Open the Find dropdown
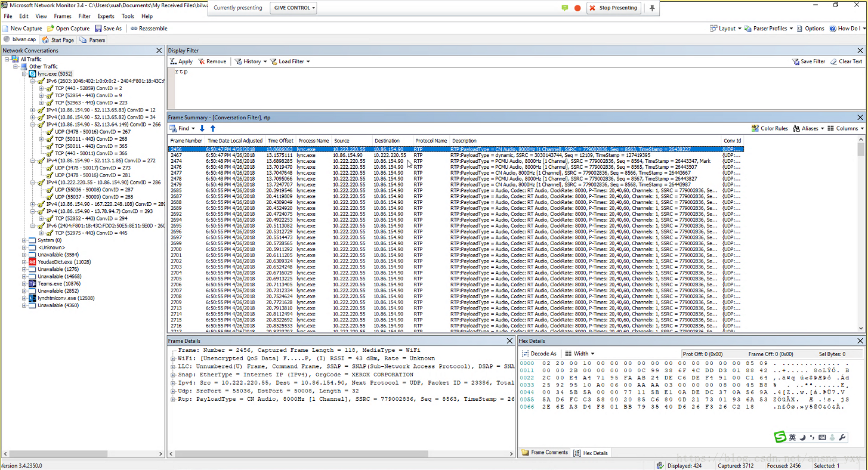The width and height of the screenshot is (868, 470). (x=182, y=128)
